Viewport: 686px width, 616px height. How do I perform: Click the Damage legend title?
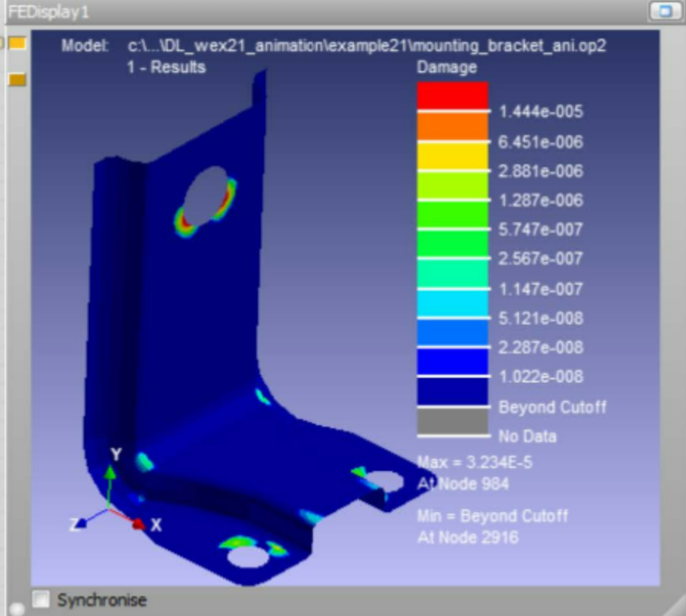point(446,67)
